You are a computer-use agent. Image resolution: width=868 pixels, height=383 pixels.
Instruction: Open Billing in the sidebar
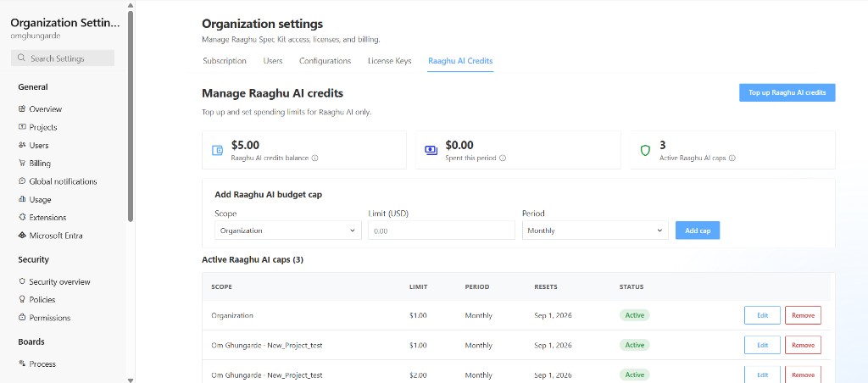pos(40,164)
